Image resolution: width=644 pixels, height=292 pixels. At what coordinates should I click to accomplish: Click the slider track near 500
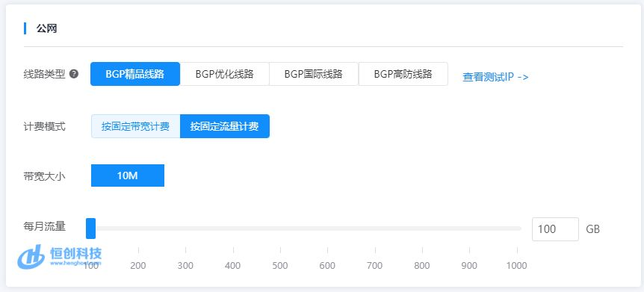click(x=280, y=229)
